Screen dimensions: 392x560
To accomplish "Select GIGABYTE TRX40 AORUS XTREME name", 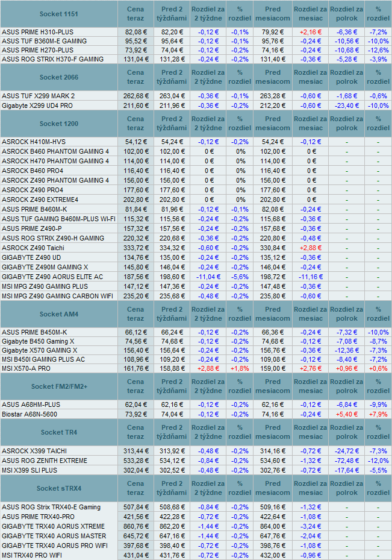I will (54, 526).
